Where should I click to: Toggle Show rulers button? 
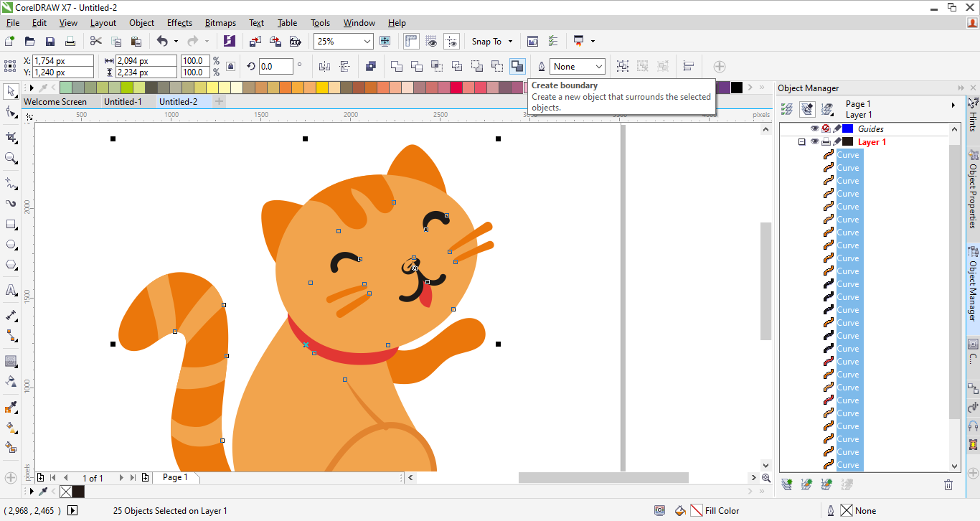click(412, 42)
